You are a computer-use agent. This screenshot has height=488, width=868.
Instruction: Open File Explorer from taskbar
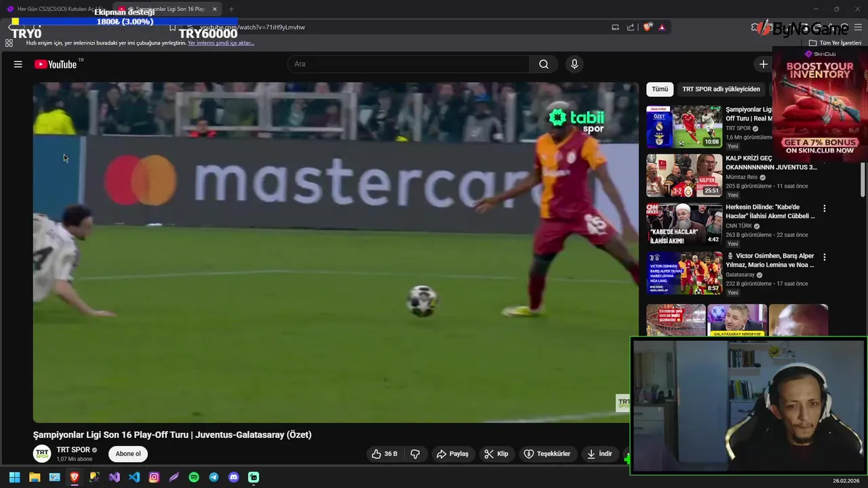(x=35, y=477)
